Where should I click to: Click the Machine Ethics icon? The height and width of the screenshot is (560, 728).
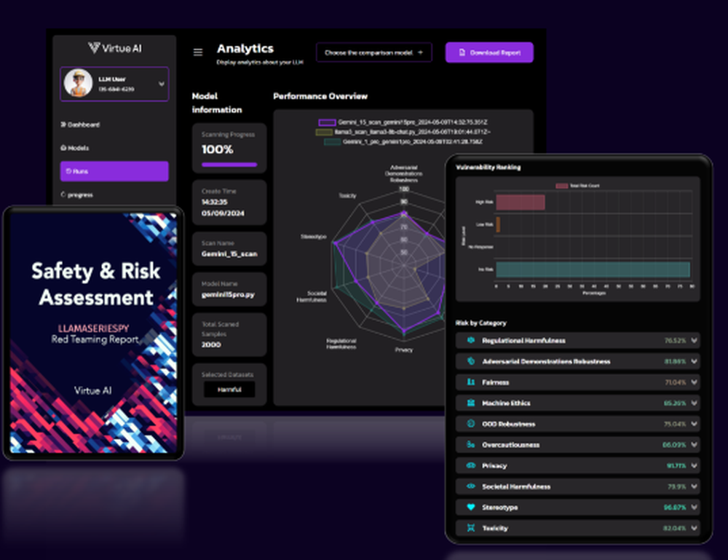coord(470,403)
